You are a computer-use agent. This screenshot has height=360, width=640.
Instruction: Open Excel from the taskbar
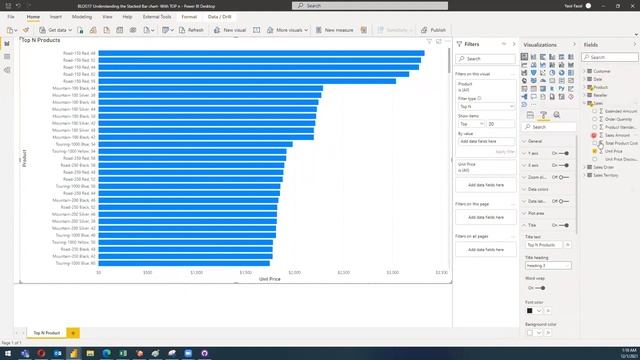pyautogui.click(x=123, y=353)
